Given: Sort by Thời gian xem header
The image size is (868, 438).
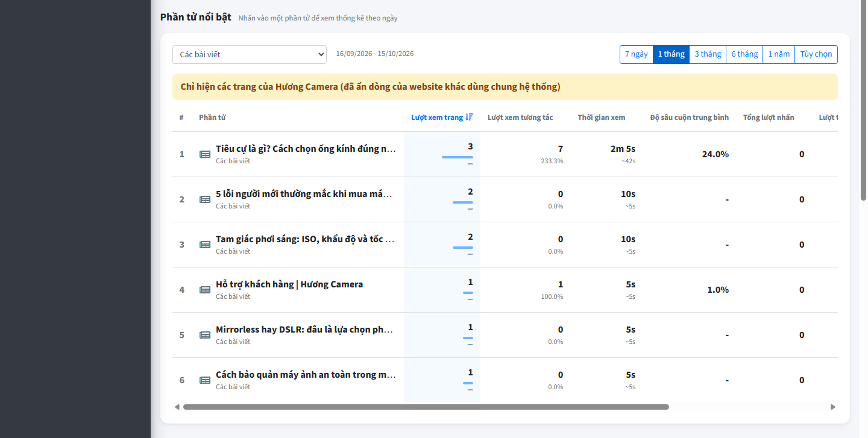Looking at the screenshot, I should [602, 117].
